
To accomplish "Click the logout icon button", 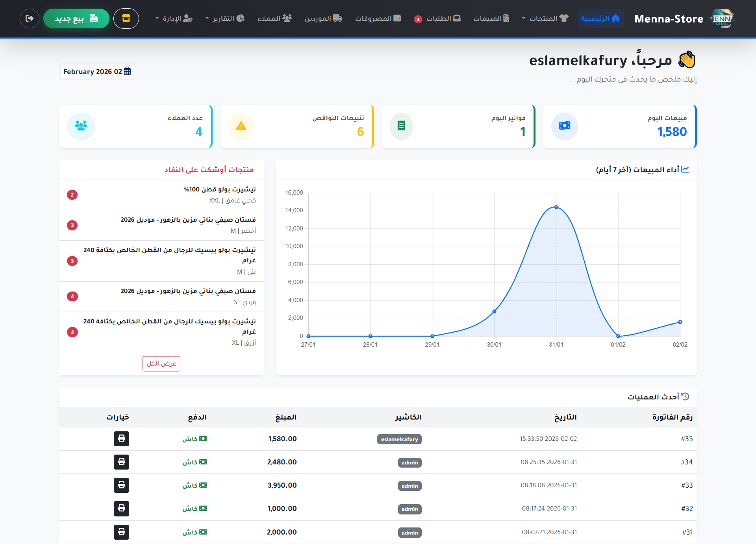I will [x=30, y=19].
